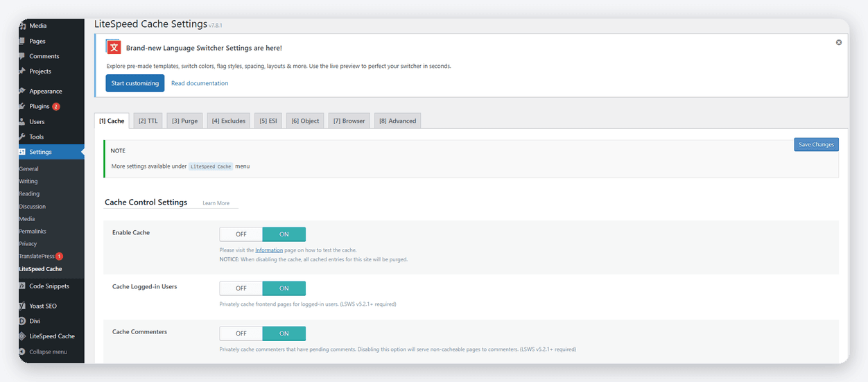The height and width of the screenshot is (382, 868).
Task: Follow the Information page link
Action: pos(269,250)
